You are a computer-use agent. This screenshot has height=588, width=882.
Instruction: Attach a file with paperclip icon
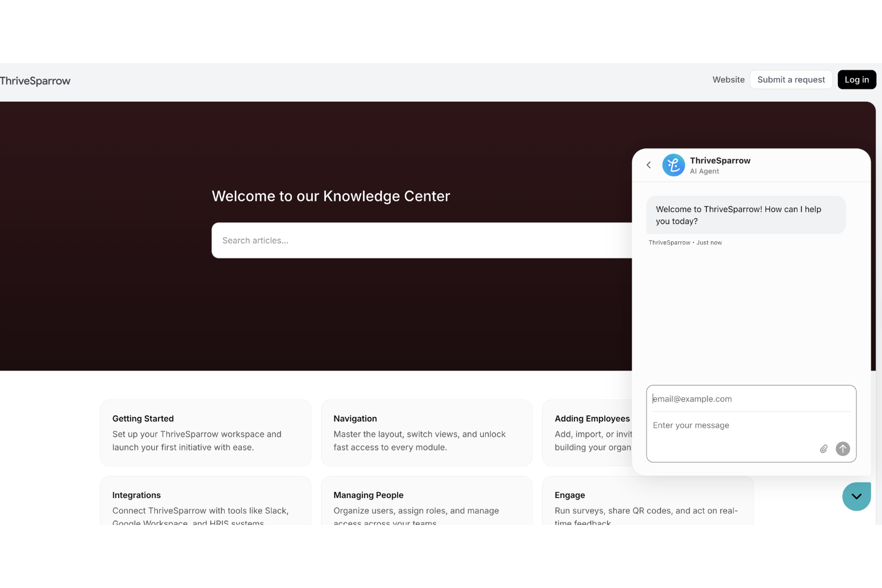(x=824, y=449)
